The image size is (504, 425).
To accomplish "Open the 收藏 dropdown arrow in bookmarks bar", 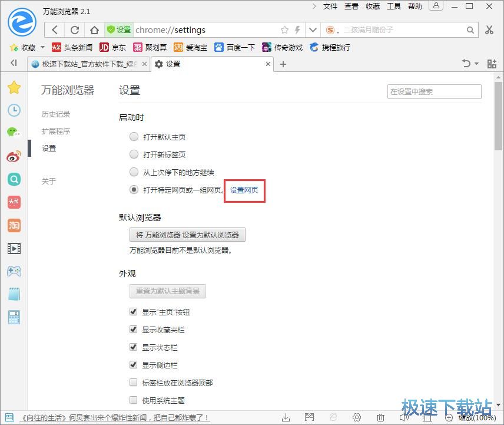I will point(42,47).
